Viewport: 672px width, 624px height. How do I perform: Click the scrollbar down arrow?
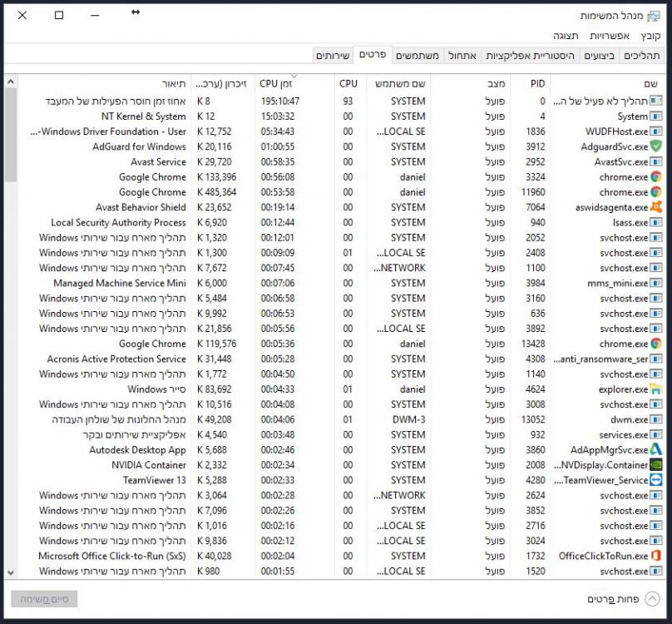[x=10, y=572]
